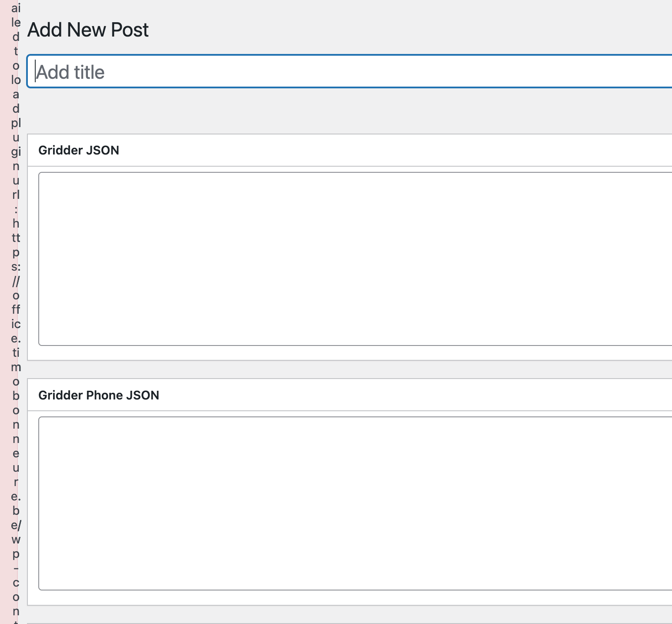The image size is (672, 624).
Task: Click the word "plugin" in the vertical notice
Action: (x=16, y=144)
